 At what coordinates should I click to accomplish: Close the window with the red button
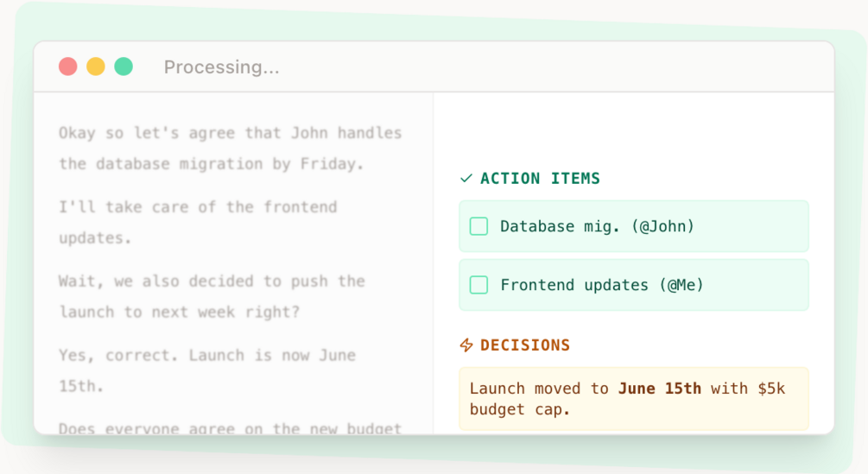tap(68, 66)
